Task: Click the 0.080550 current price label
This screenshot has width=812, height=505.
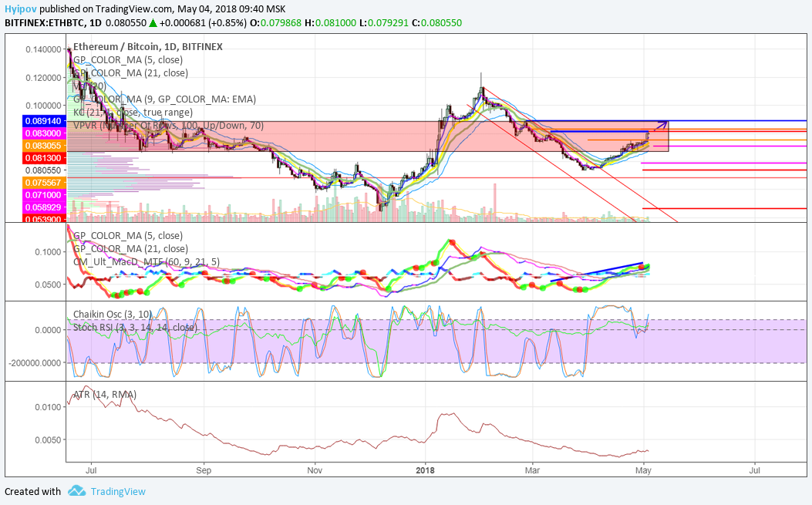Action: [x=44, y=170]
